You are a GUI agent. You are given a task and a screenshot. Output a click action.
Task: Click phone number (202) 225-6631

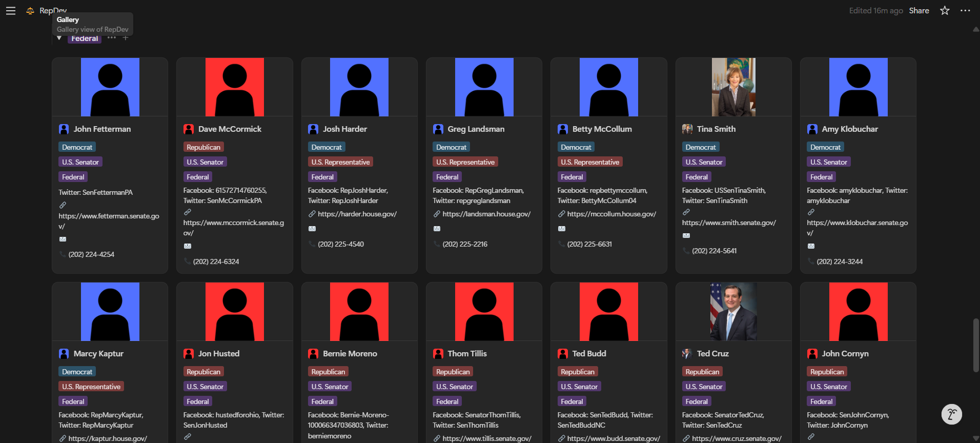point(589,244)
